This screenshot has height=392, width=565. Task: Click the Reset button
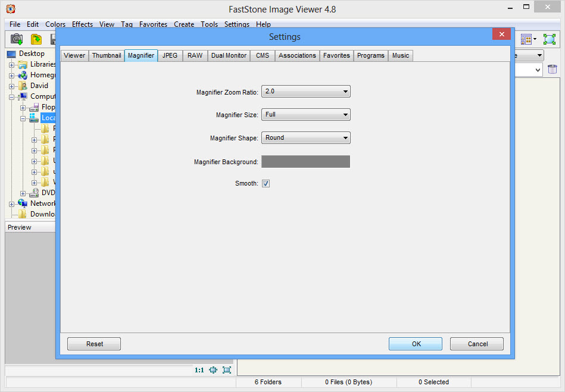click(94, 344)
